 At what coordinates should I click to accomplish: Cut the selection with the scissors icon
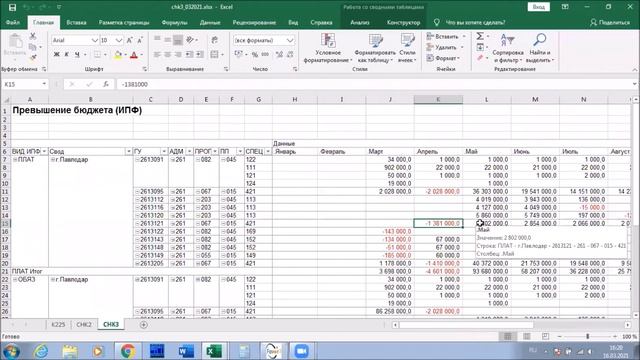(x=33, y=36)
